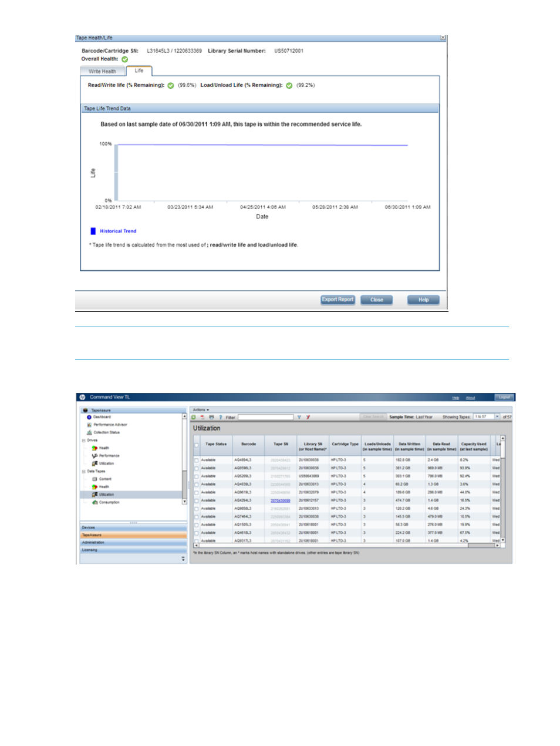
Task: Open the Help link in the header
Action: point(456,398)
